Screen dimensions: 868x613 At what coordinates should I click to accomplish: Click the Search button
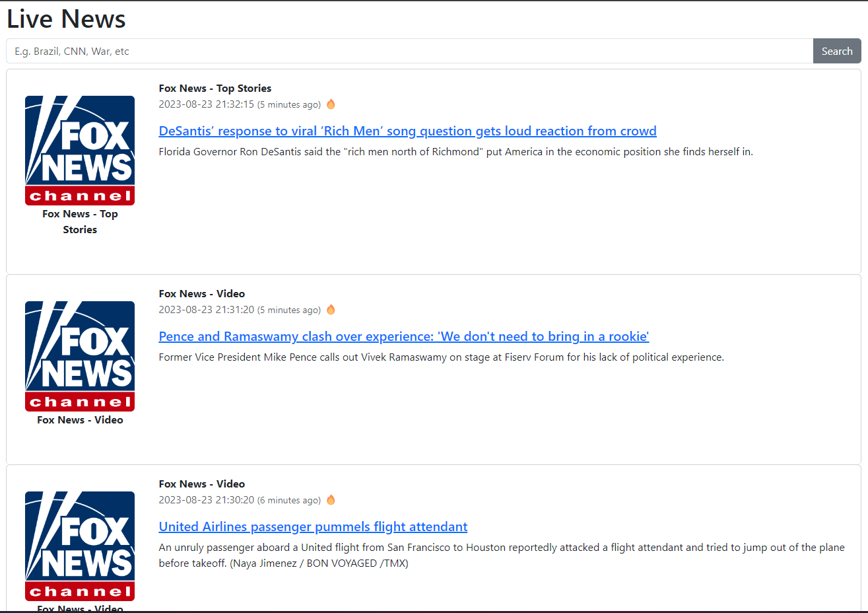pyautogui.click(x=837, y=51)
